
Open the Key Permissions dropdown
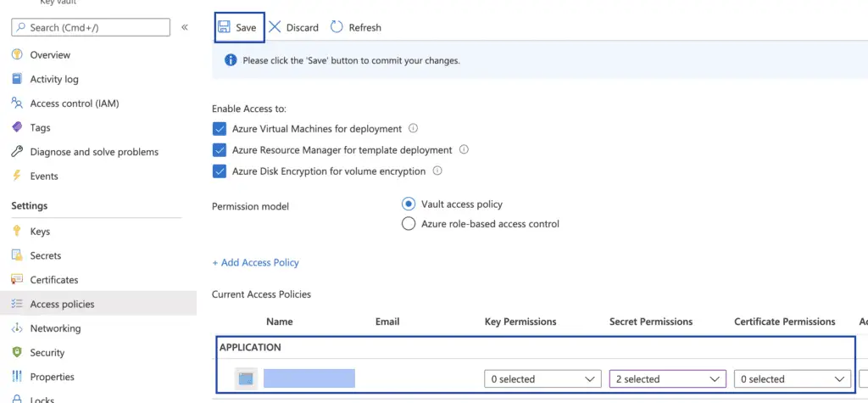pyautogui.click(x=542, y=379)
